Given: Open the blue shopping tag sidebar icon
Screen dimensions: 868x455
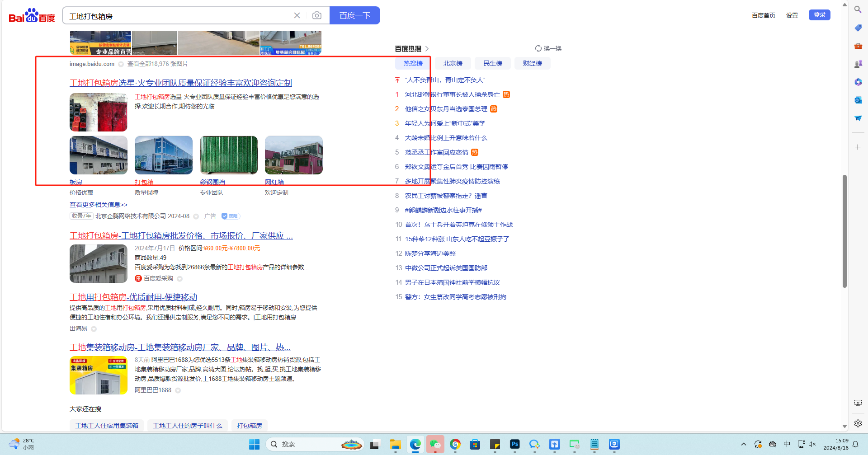Looking at the screenshot, I should pos(858,28).
